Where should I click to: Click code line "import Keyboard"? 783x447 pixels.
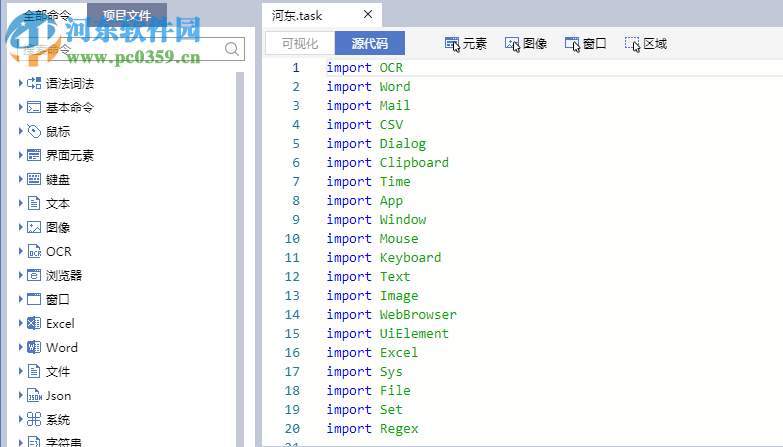(x=384, y=257)
